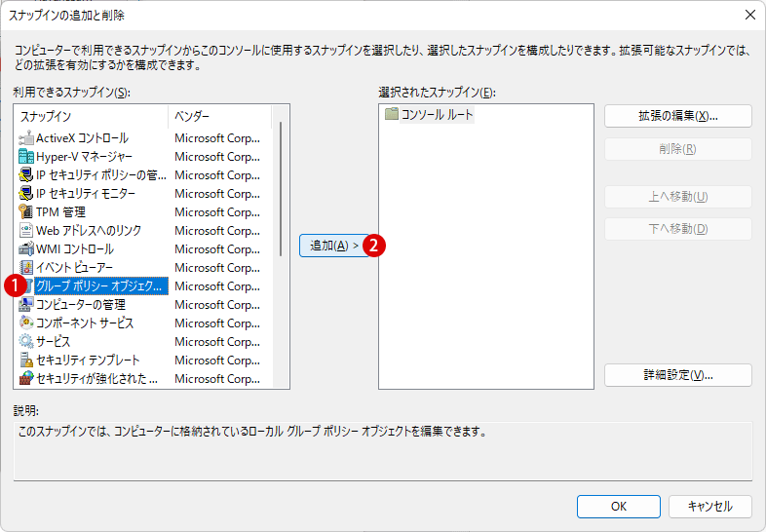Click the コンポーネント サービス icon
This screenshot has width=766, height=532.
[26, 323]
